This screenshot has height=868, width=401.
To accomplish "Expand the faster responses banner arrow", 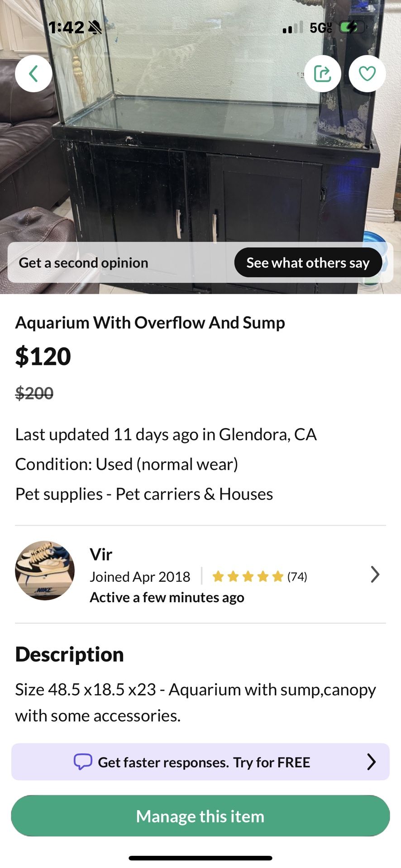I will click(371, 762).
